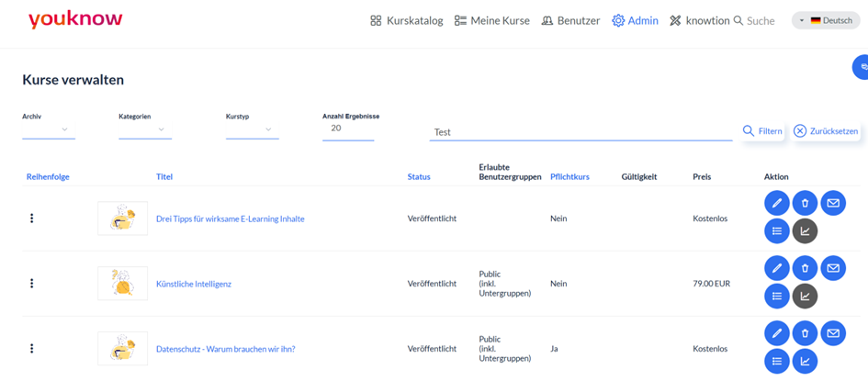Click the Filtern button
Screen dimensions: 868x381
(762, 131)
